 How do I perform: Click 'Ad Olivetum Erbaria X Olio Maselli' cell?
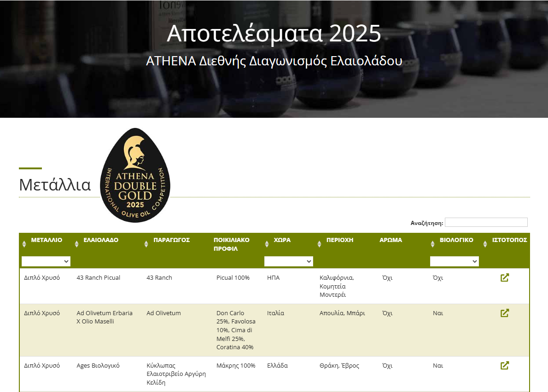[105, 317]
